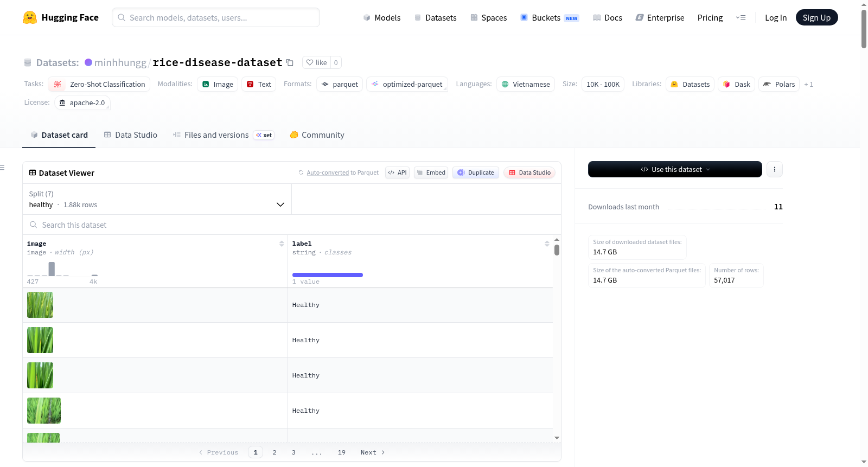868x467 pixels.
Task: Switch to the Dataset card tab
Action: pyautogui.click(x=59, y=135)
